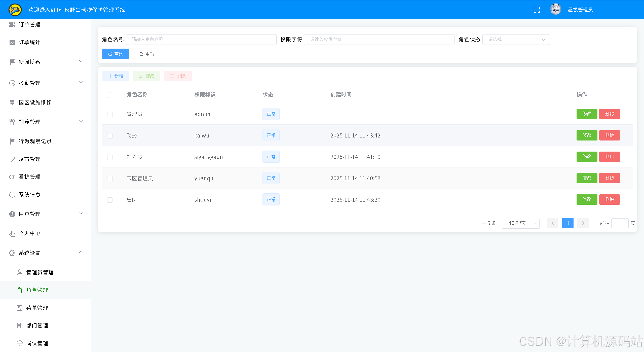Image resolution: width=644 pixels, height=352 pixels.
Task: Open 订单统计 in the sidebar
Action: point(45,42)
